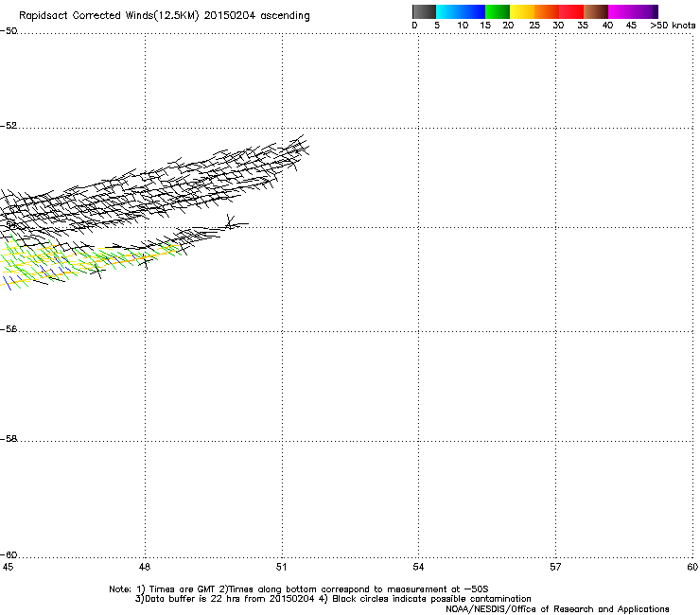700x615 pixels.
Task: Click the 'Data buffer is 22 hrs' note line
Action: pos(333,599)
